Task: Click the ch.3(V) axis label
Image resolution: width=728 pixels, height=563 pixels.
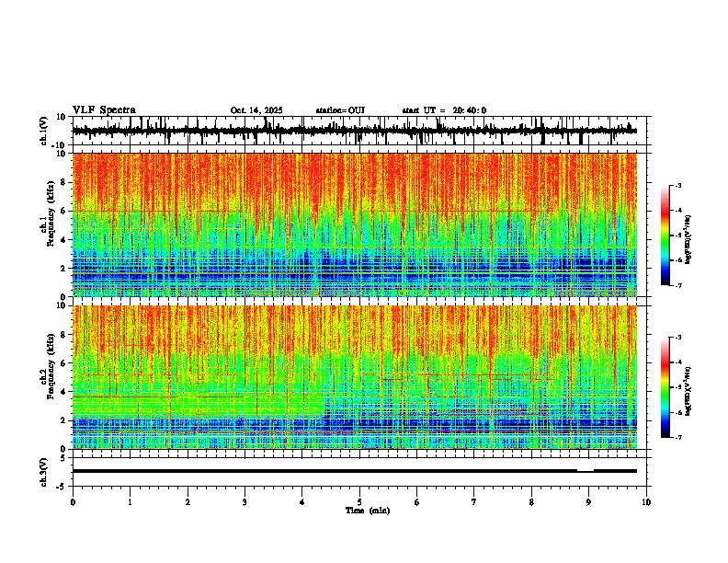Action: click(x=44, y=472)
